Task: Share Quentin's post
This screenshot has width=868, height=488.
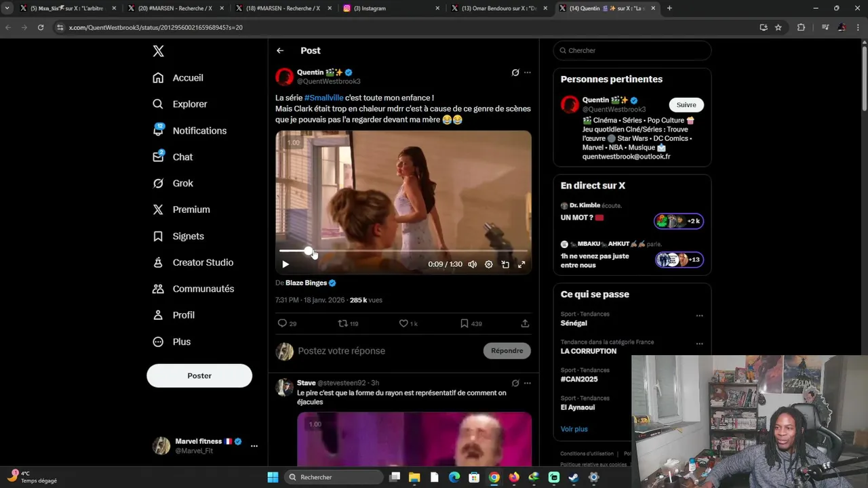Action: point(525,323)
